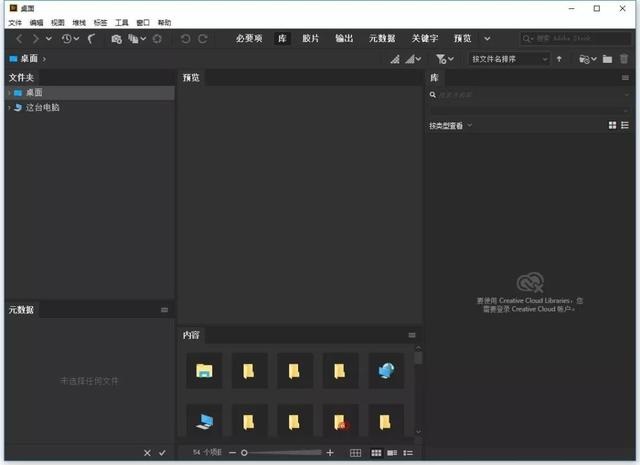Click the get photos from camera icon
The image size is (640, 465).
(116, 39)
